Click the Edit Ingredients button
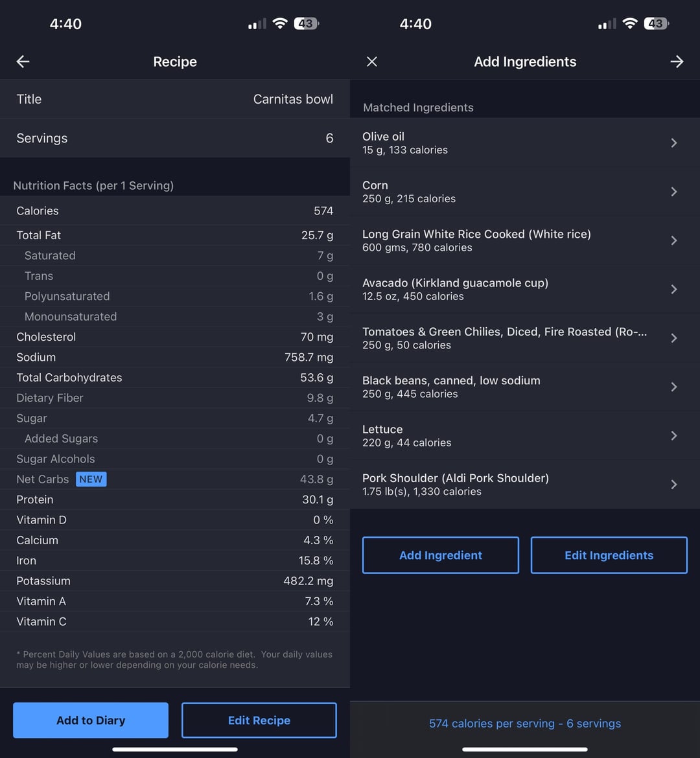Image resolution: width=700 pixels, height=758 pixels. [609, 555]
